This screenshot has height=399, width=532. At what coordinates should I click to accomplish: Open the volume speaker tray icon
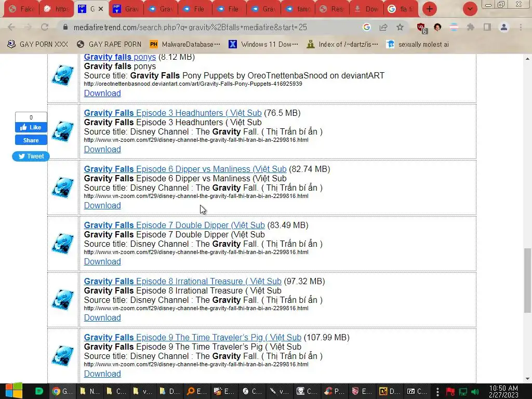475,392
